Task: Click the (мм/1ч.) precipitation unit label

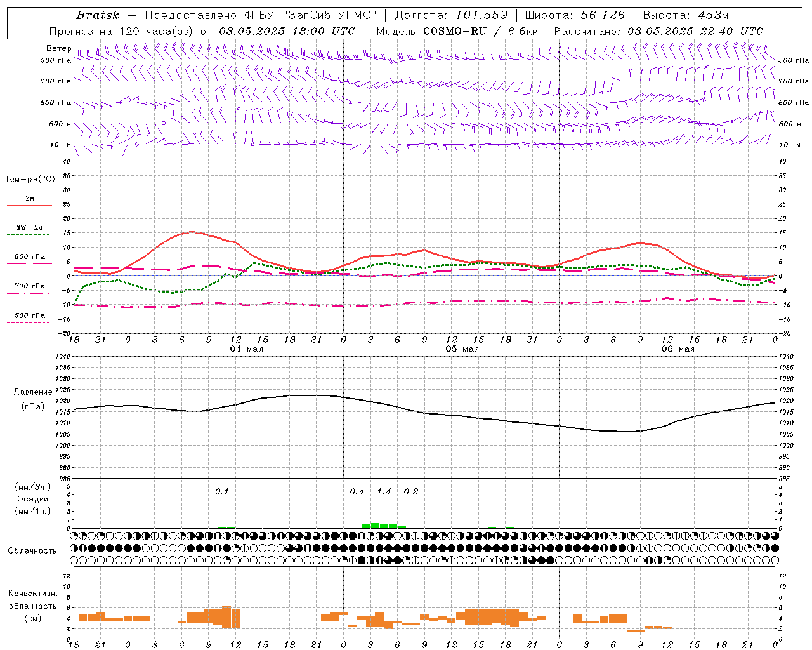Action: click(33, 511)
